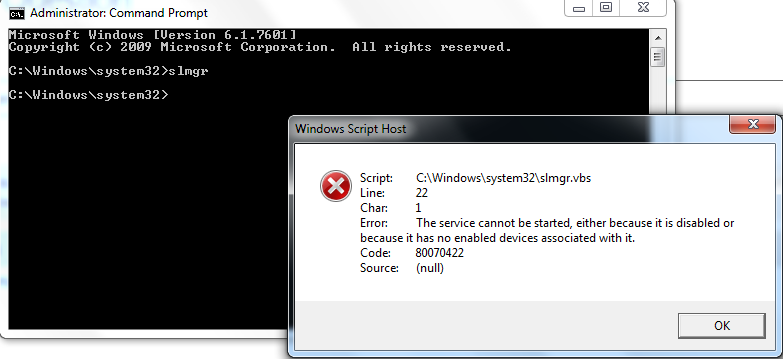Click the error code 80070422
This screenshot has height=360, width=783.
tap(439, 253)
